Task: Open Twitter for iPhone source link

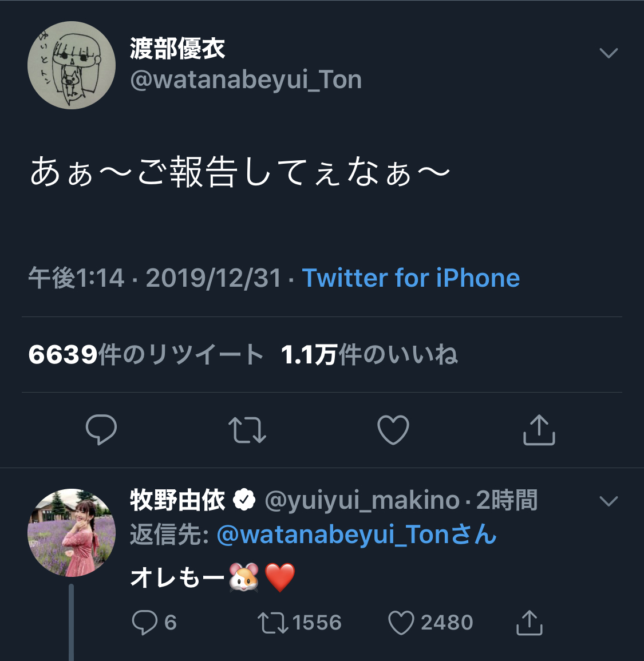Action: [x=411, y=278]
